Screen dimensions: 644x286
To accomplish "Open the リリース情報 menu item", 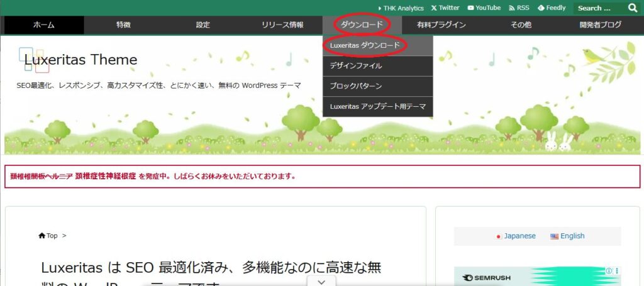I will (282, 25).
